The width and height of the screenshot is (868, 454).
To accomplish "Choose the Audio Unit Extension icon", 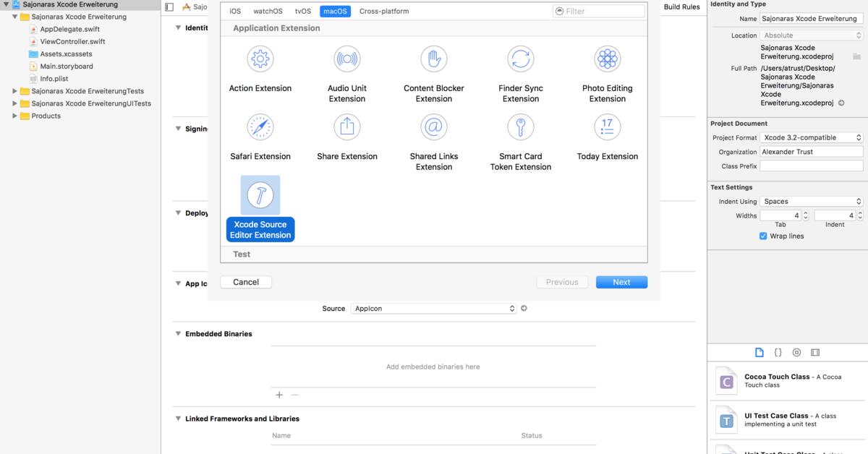I will coord(347,59).
